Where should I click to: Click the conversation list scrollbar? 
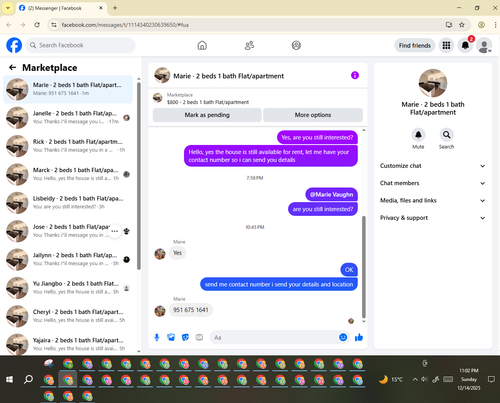tap(139, 176)
